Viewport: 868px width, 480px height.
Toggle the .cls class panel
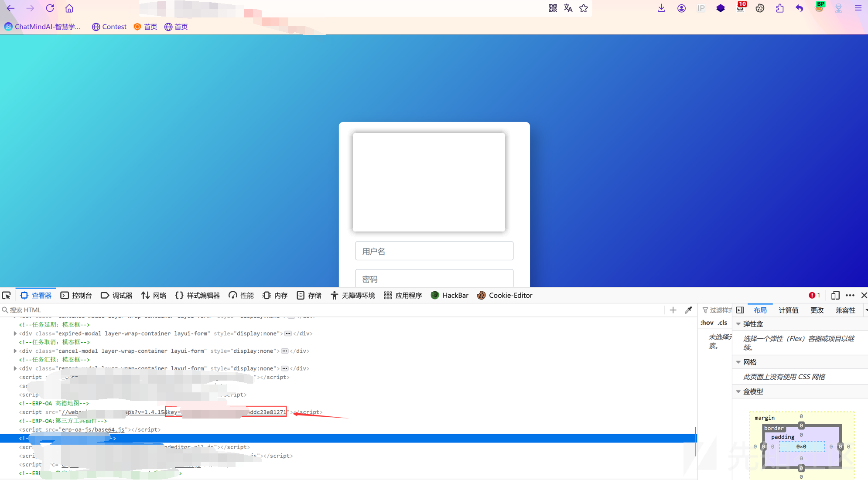pos(722,323)
